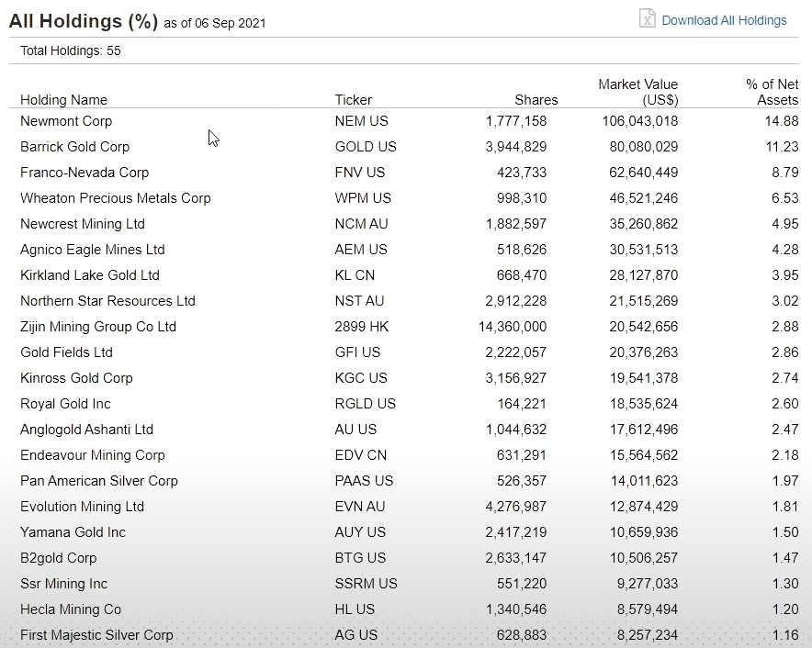812x648 pixels.
Task: Select the Kirkland Lake Gold Ltd name
Action: 90,275
